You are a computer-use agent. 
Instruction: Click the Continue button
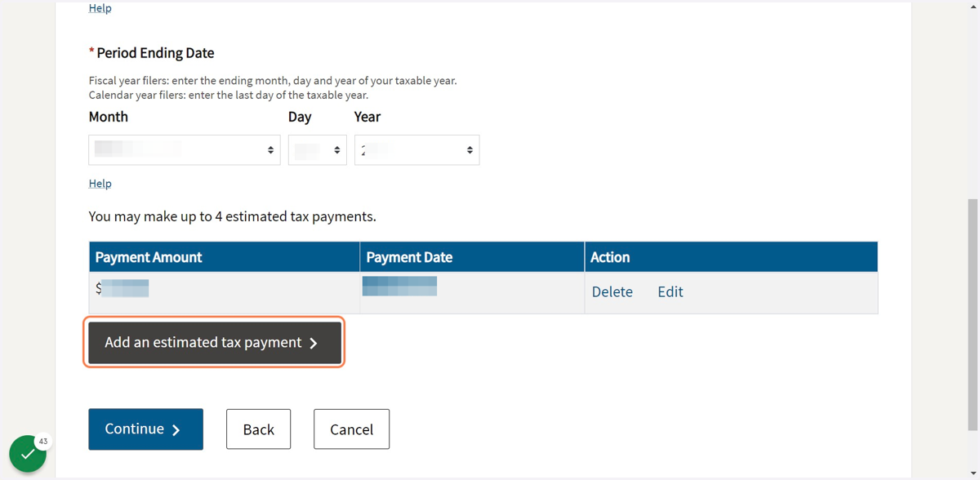click(x=146, y=429)
